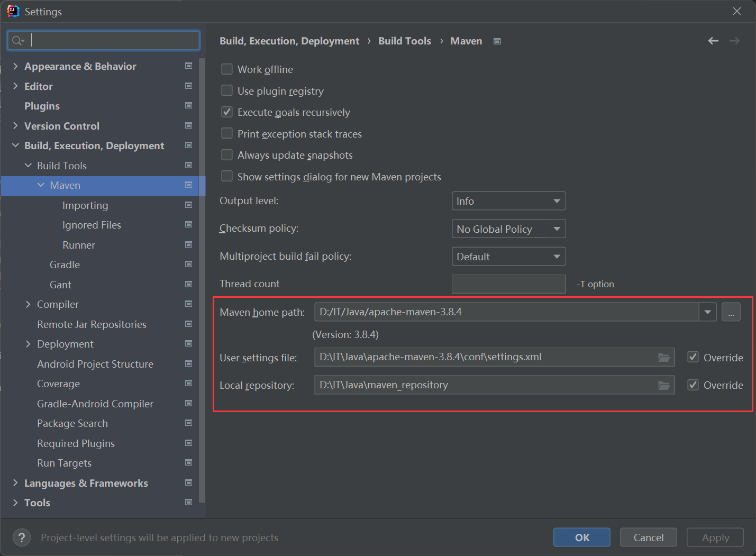Image resolution: width=756 pixels, height=556 pixels.
Task: Click the settings tree scrollbar
Action: pos(202,280)
